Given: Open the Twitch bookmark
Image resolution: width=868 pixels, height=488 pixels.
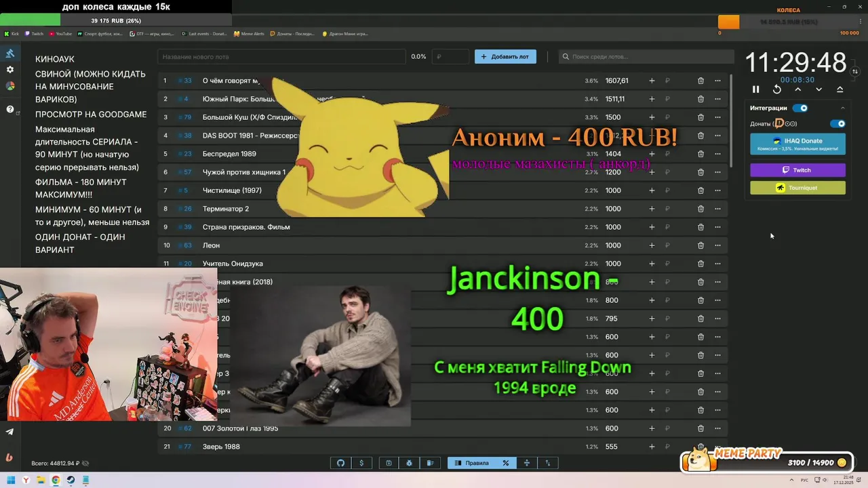Looking at the screenshot, I should (35, 33).
